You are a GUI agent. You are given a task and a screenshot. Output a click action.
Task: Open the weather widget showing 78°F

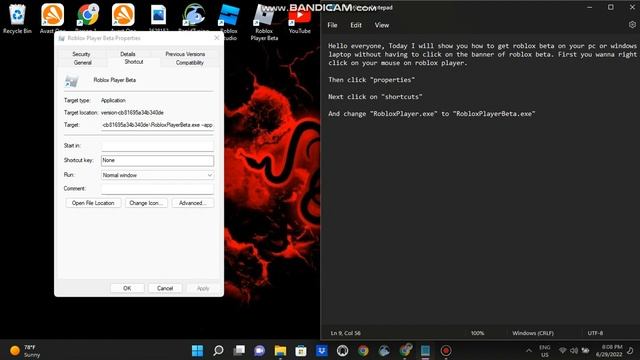24,351
